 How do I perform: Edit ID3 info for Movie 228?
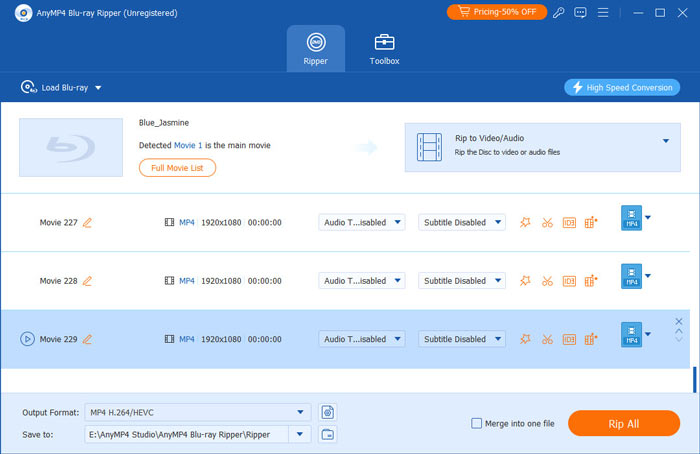(x=569, y=281)
